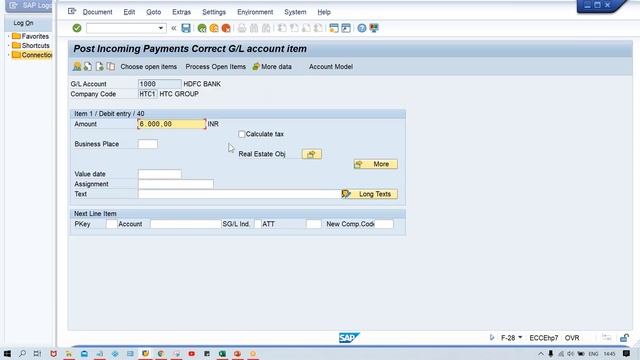Click the green Enter checkmark icon

pyautogui.click(x=77, y=28)
